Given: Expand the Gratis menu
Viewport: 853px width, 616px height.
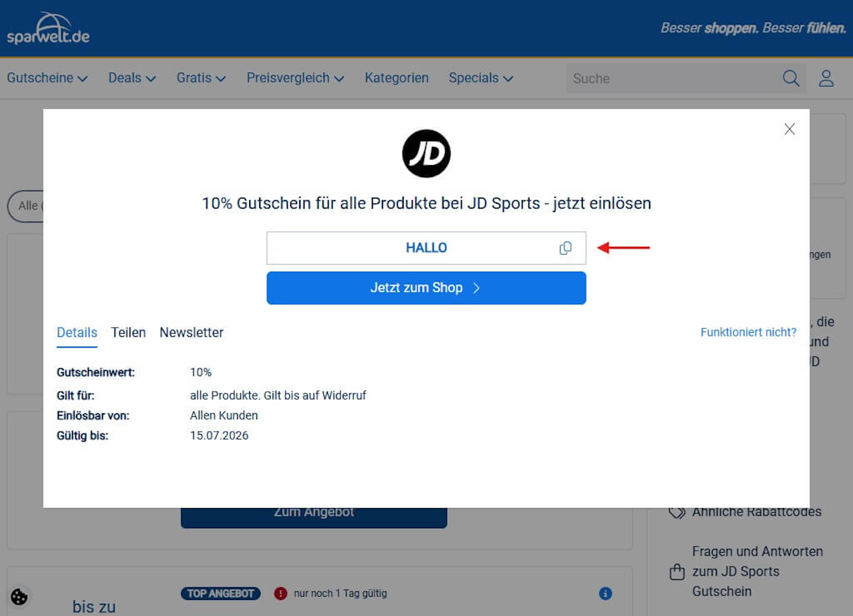Looking at the screenshot, I should (201, 78).
